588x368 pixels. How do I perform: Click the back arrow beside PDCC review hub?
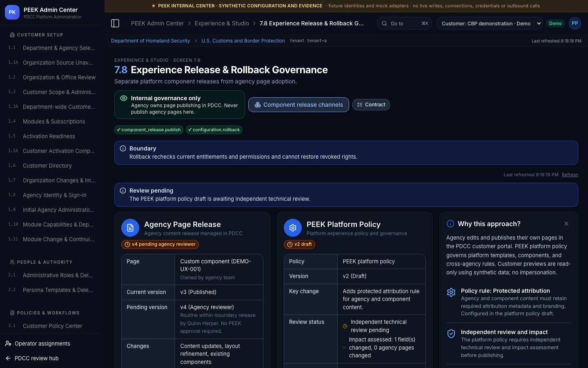coord(8,358)
